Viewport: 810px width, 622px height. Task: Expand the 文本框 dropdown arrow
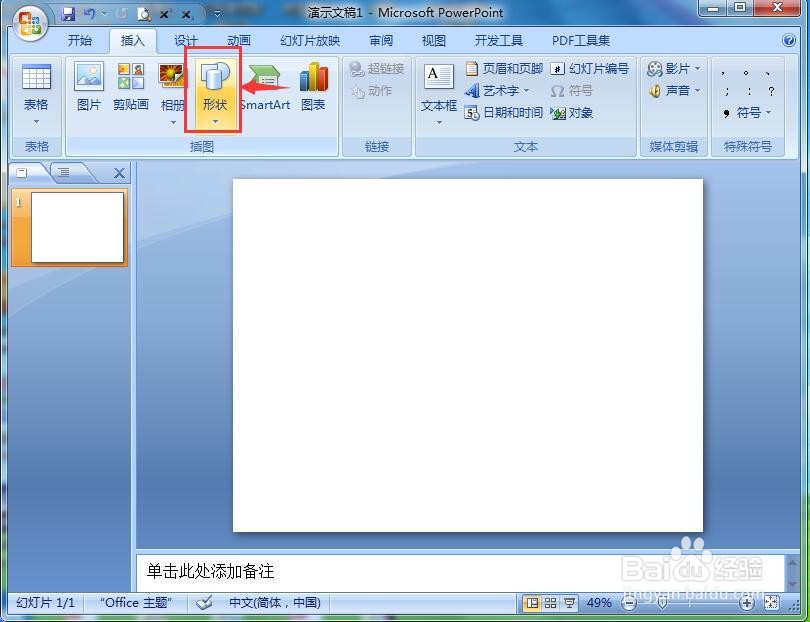point(439,122)
